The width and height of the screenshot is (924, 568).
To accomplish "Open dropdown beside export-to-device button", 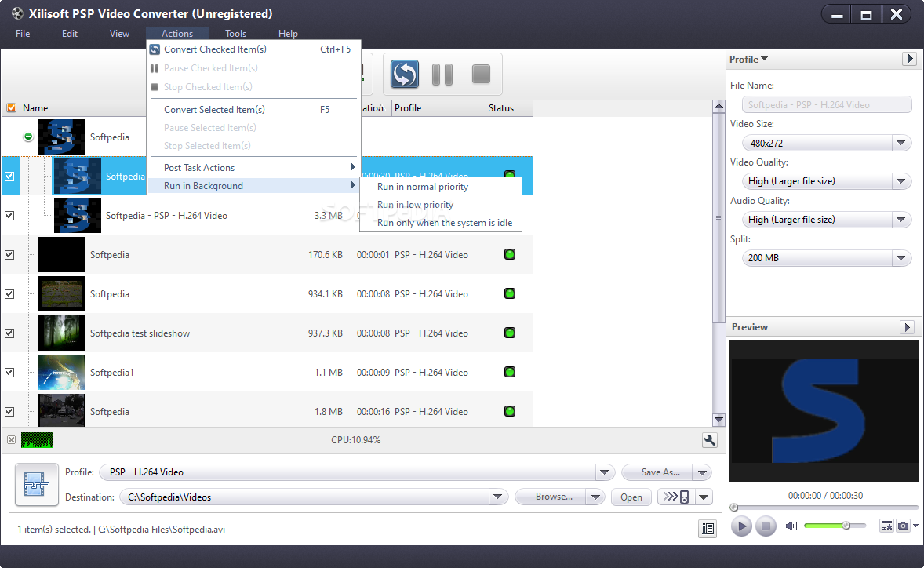I will (x=704, y=497).
